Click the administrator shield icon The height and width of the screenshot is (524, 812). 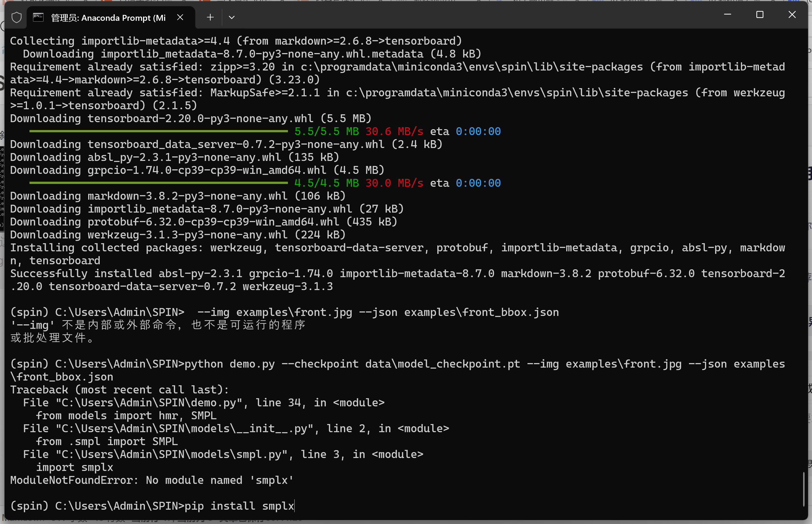coord(16,17)
